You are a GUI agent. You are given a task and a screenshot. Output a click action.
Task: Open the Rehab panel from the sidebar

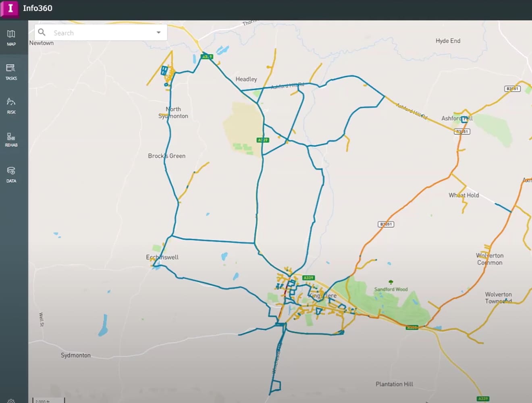pyautogui.click(x=10, y=139)
